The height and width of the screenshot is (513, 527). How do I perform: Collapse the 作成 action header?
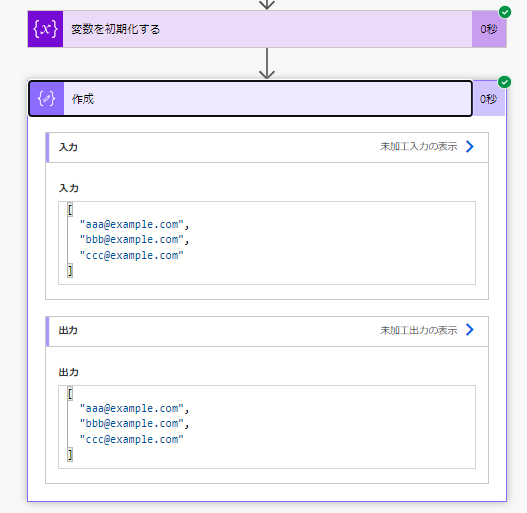click(x=250, y=99)
